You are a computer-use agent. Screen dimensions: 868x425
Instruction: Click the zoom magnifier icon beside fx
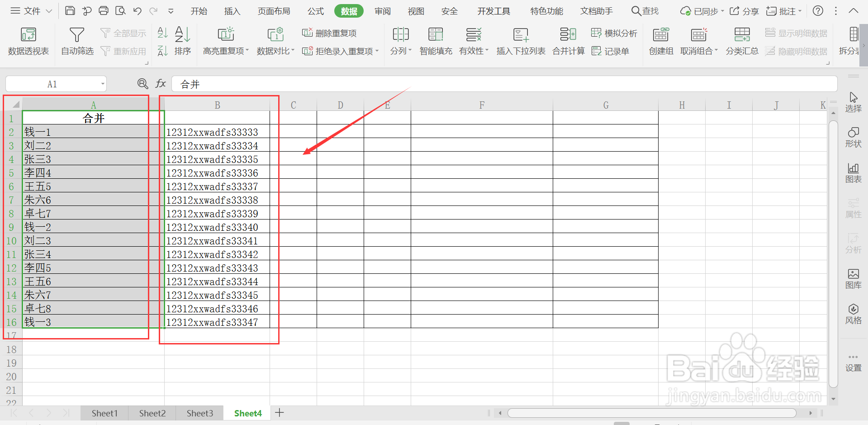142,84
